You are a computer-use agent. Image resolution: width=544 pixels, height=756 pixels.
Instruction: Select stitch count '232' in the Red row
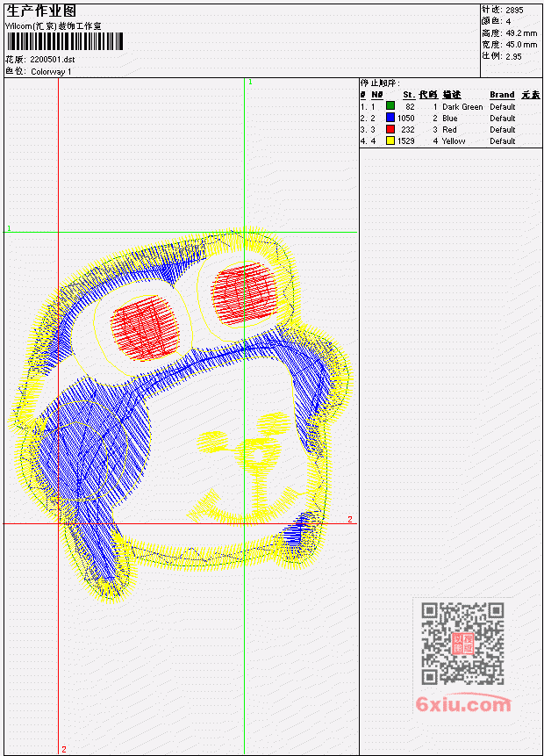pos(408,130)
